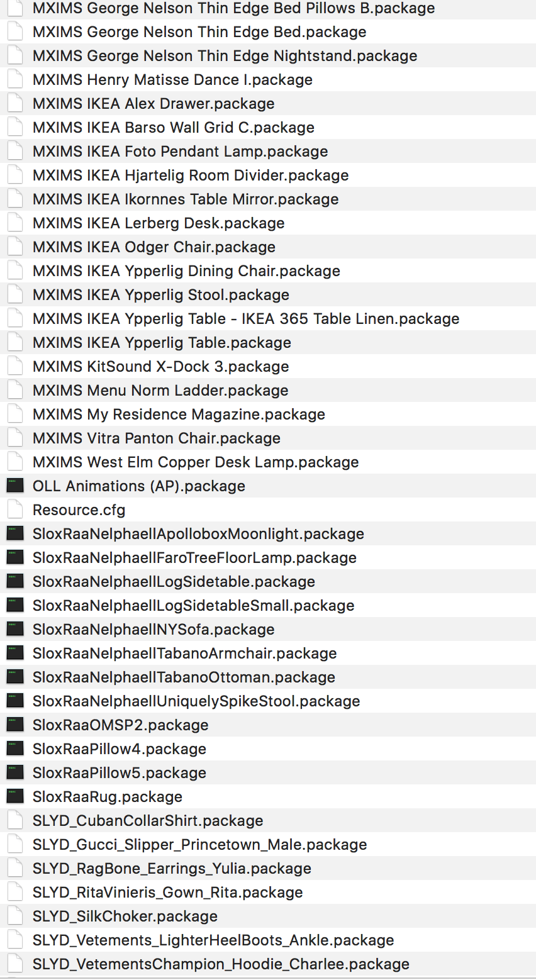This screenshot has height=980, width=536.
Task: Select SLYD_Gucci_Slipper_Princetown_Male.package
Action: click(268, 844)
